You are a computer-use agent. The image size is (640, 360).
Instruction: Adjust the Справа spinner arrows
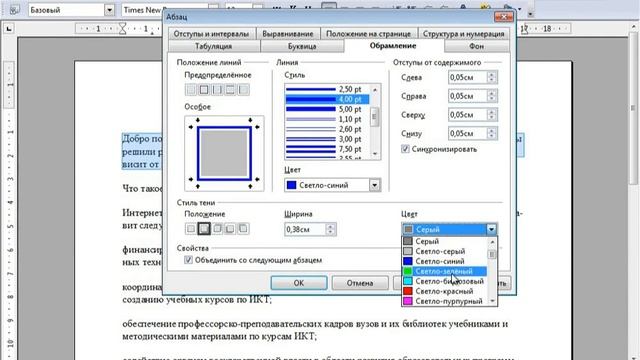(491, 96)
